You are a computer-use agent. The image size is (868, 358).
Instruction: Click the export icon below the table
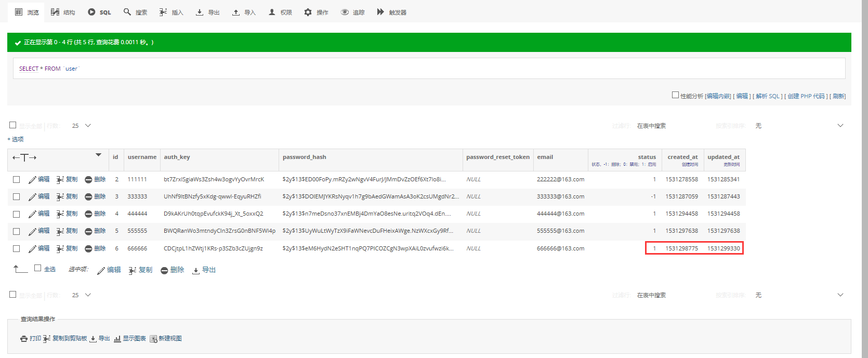[x=196, y=270]
